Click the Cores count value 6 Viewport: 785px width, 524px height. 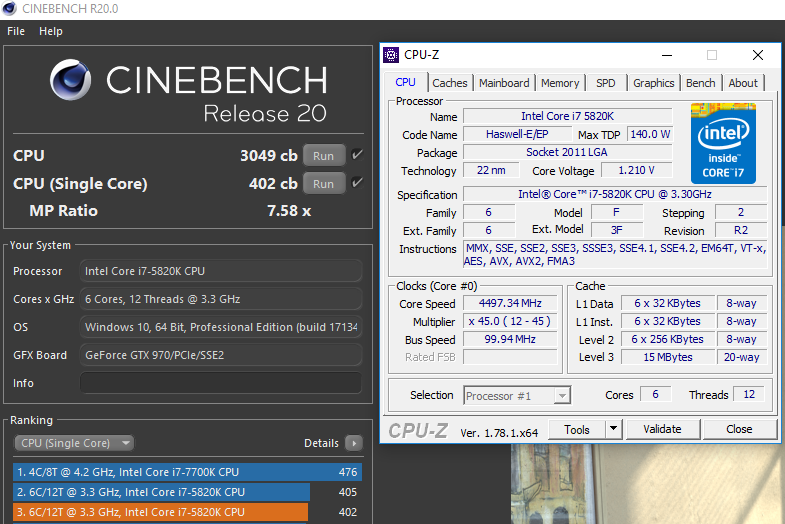[655, 394]
